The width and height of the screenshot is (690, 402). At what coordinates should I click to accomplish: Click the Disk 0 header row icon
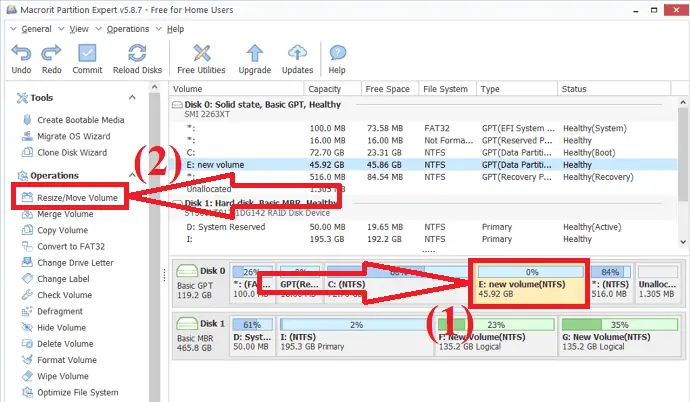click(x=177, y=105)
